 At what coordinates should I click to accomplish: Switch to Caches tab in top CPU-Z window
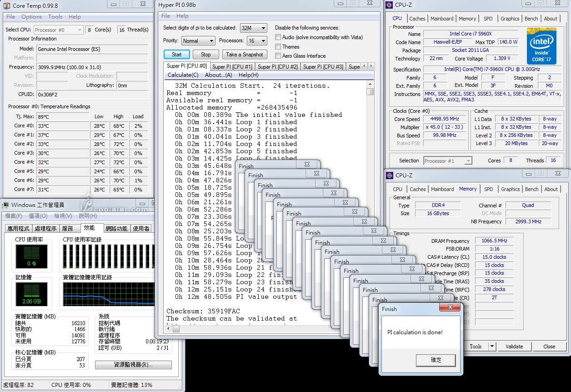tap(417, 19)
